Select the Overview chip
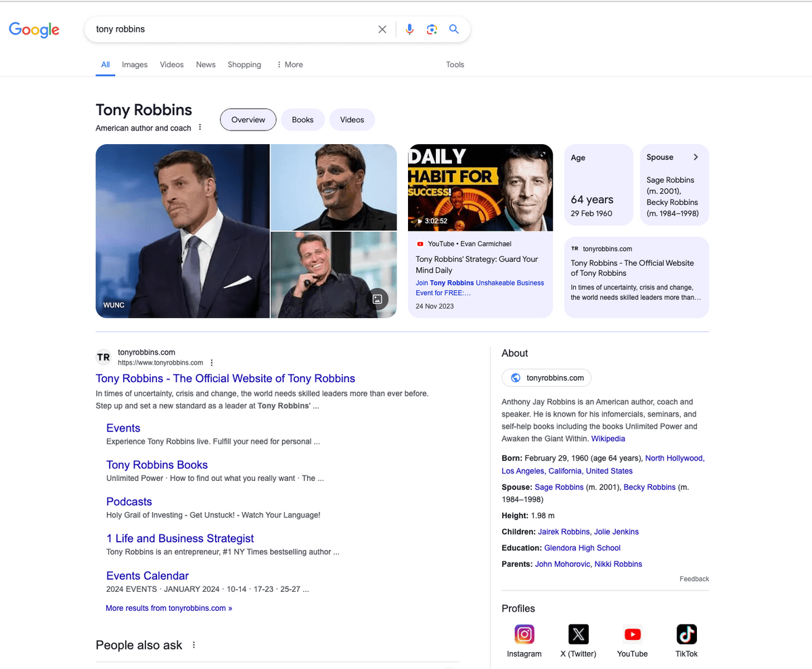The height and width of the screenshot is (669, 812). pos(248,120)
